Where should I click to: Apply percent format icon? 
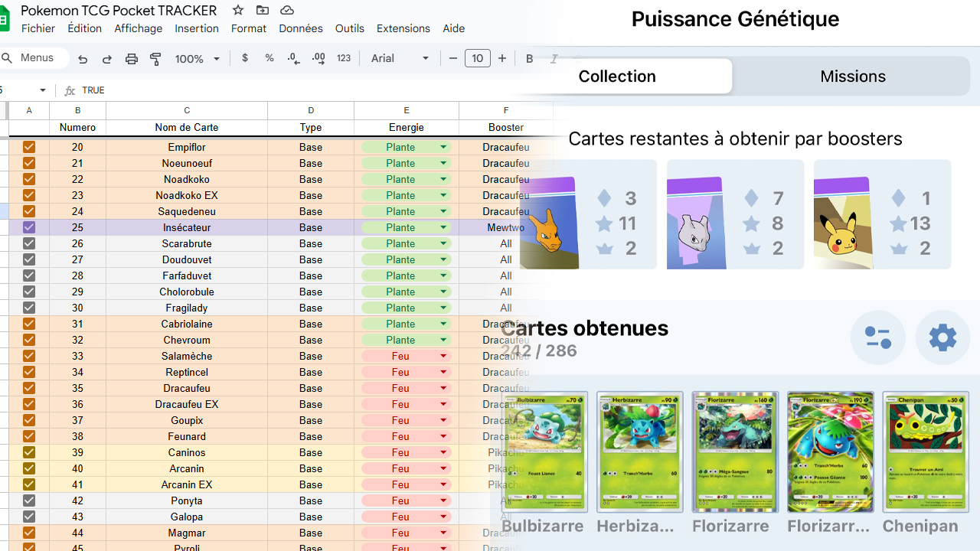269,58
